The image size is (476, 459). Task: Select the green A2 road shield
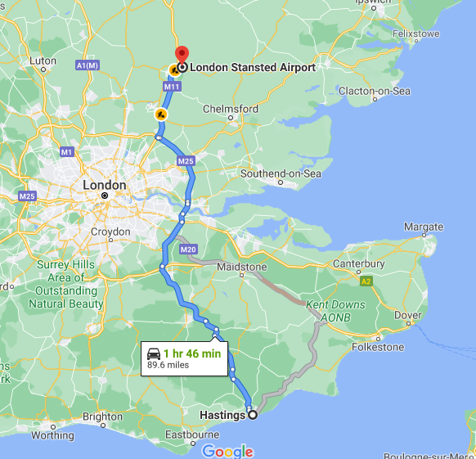366,281
